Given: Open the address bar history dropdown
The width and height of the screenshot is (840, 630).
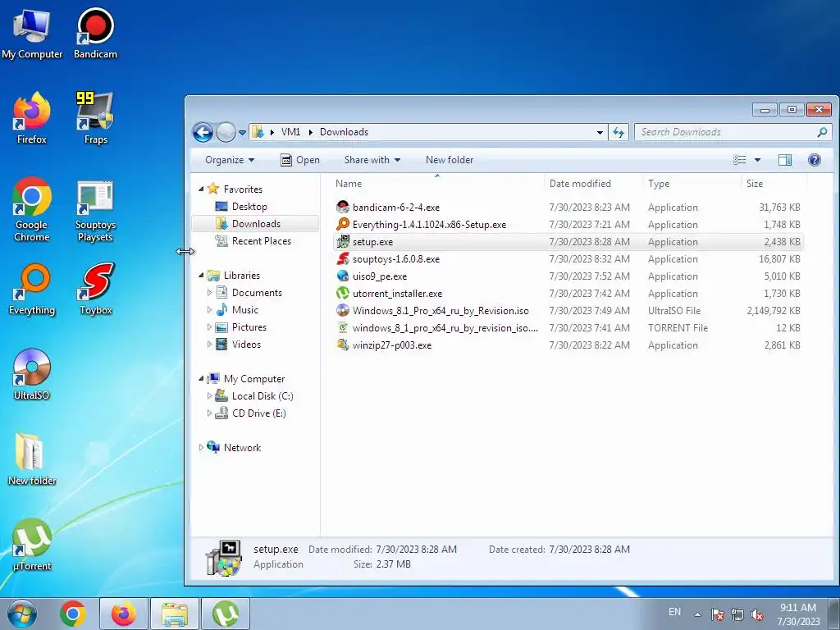Looking at the screenshot, I should click(x=600, y=132).
